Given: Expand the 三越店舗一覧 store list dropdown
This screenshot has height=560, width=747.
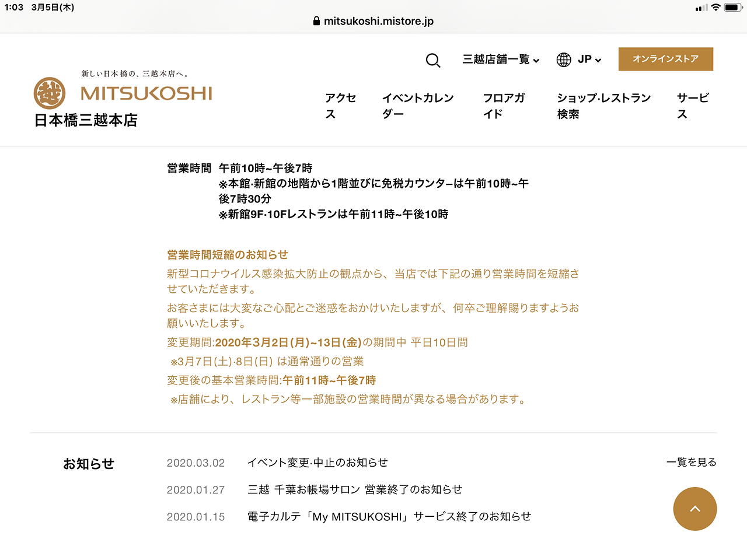Looking at the screenshot, I should [501, 60].
